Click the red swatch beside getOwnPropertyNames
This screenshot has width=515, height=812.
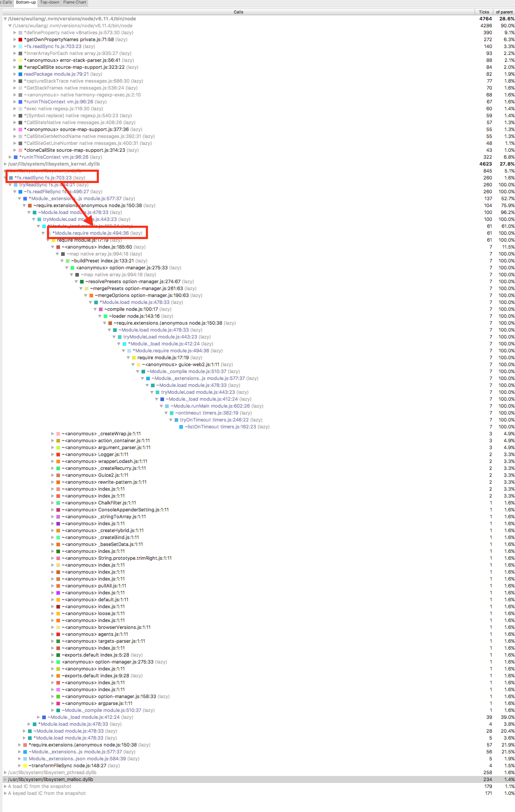click(20, 40)
